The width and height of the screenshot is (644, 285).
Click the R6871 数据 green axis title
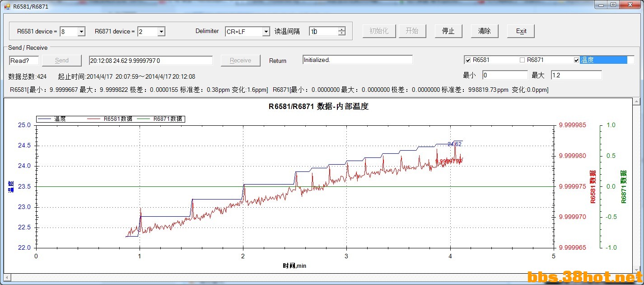624,187
